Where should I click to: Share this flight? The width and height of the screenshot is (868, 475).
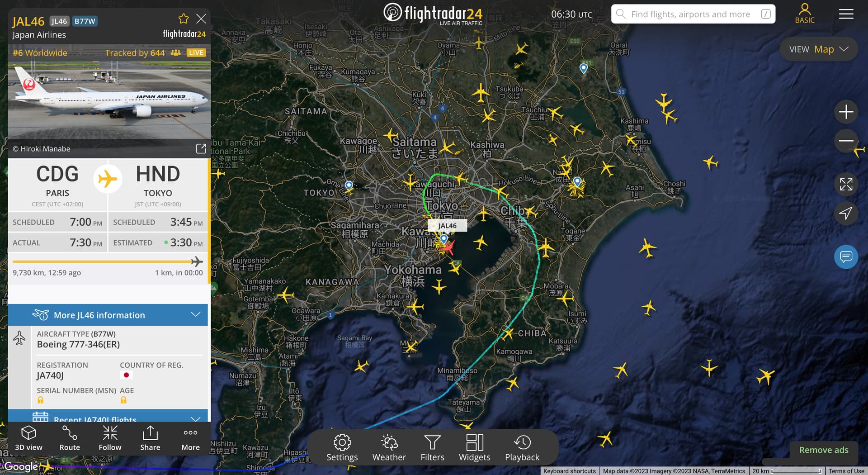coord(150,438)
